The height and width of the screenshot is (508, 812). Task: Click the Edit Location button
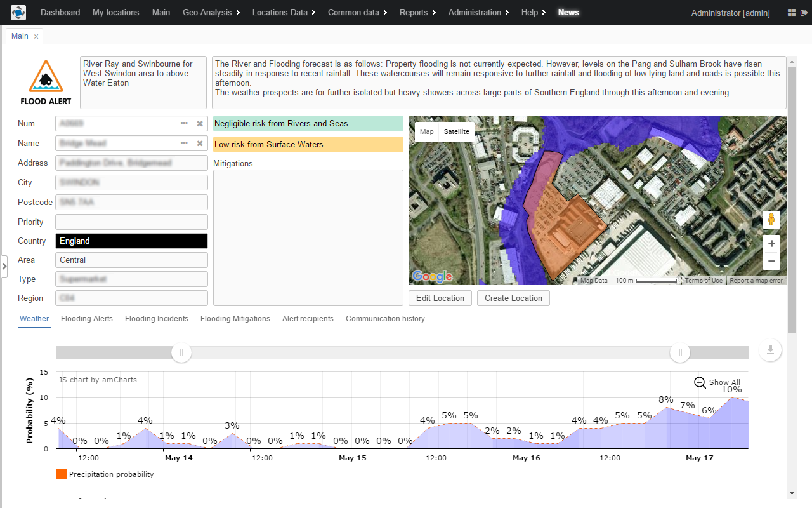coord(440,298)
